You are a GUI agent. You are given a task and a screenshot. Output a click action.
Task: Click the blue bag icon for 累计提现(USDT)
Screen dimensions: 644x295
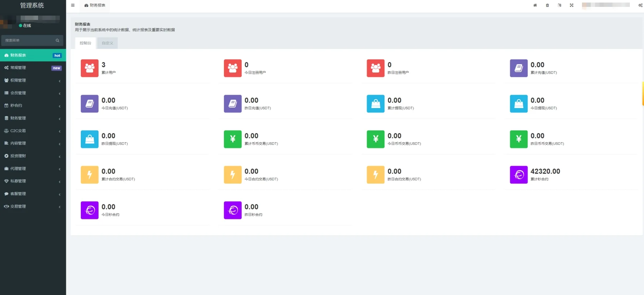tap(376, 104)
